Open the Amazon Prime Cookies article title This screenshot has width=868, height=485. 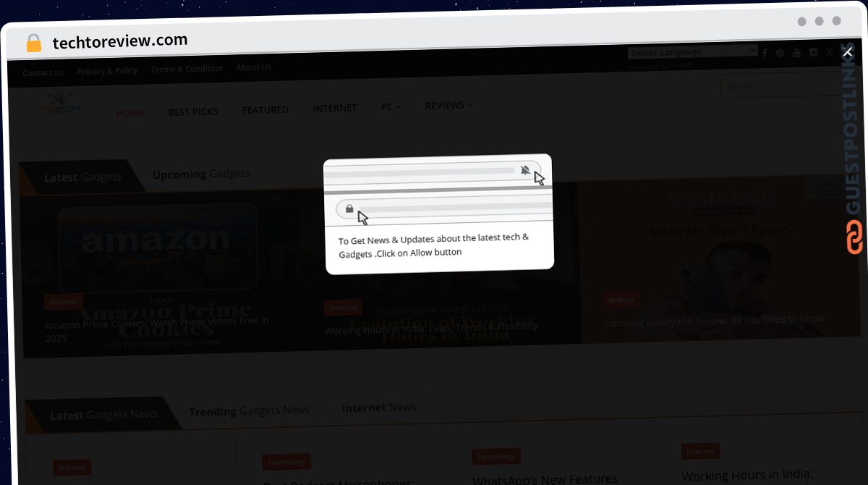(x=157, y=329)
